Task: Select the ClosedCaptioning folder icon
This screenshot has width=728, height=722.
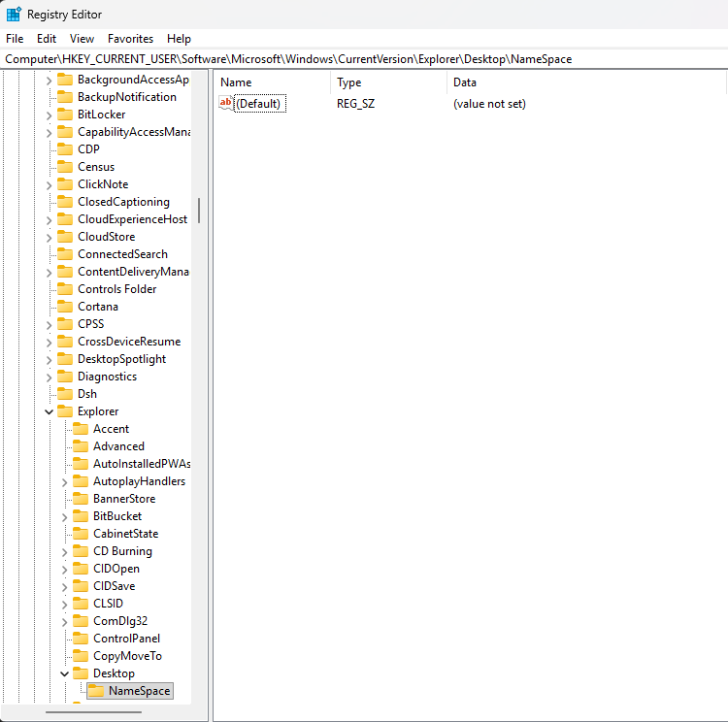Action: click(x=65, y=202)
